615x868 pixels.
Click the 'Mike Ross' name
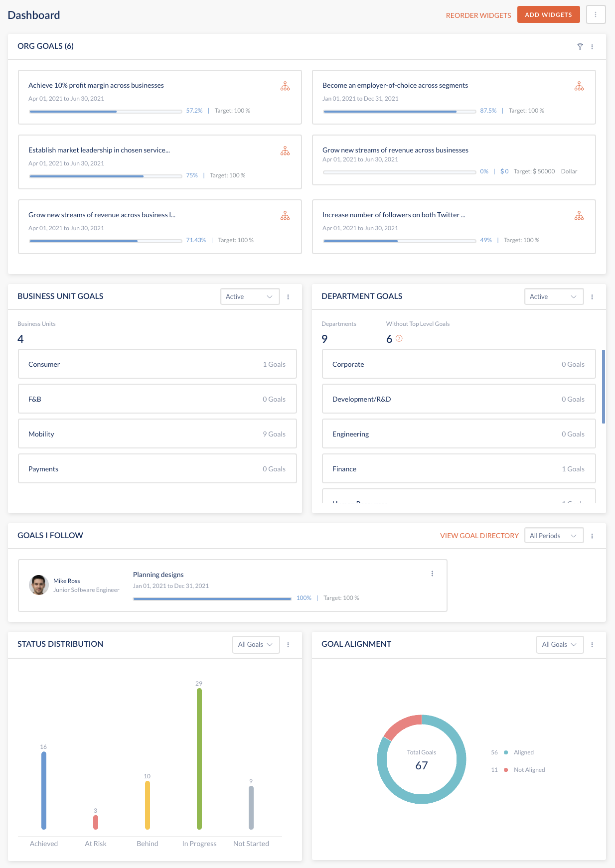[x=67, y=581]
